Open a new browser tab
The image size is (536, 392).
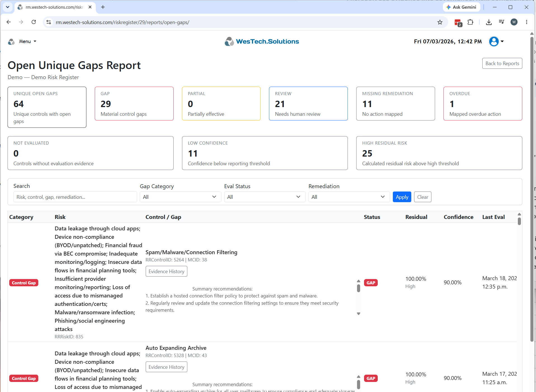point(103,7)
